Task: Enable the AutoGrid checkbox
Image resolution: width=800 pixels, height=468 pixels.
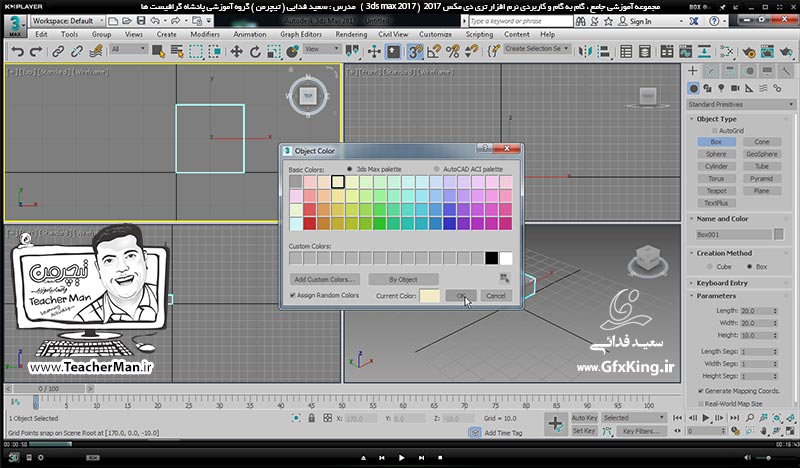Action: (715, 131)
